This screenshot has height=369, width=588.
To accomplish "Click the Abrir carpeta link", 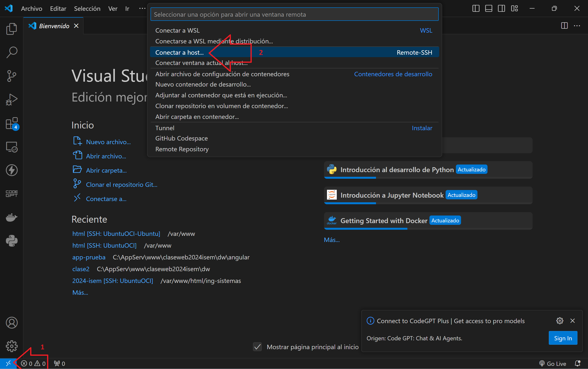I will [106, 170].
